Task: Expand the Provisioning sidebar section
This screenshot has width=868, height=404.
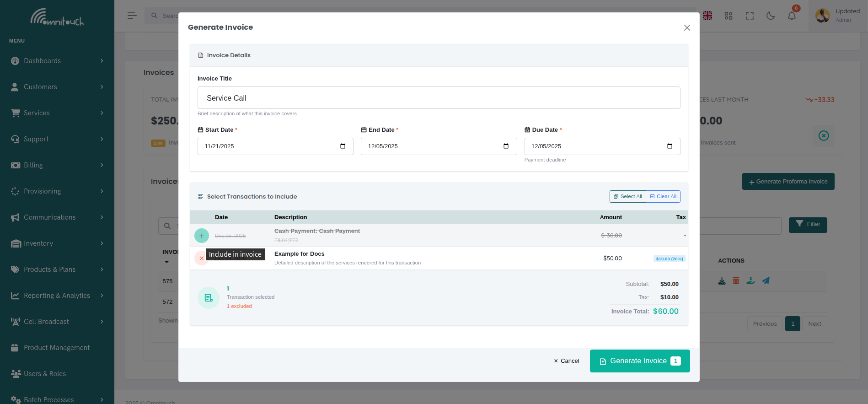Action: coord(57,191)
